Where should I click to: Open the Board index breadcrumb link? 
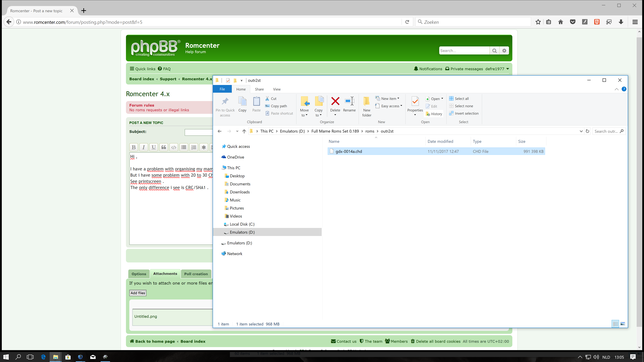coord(142,79)
